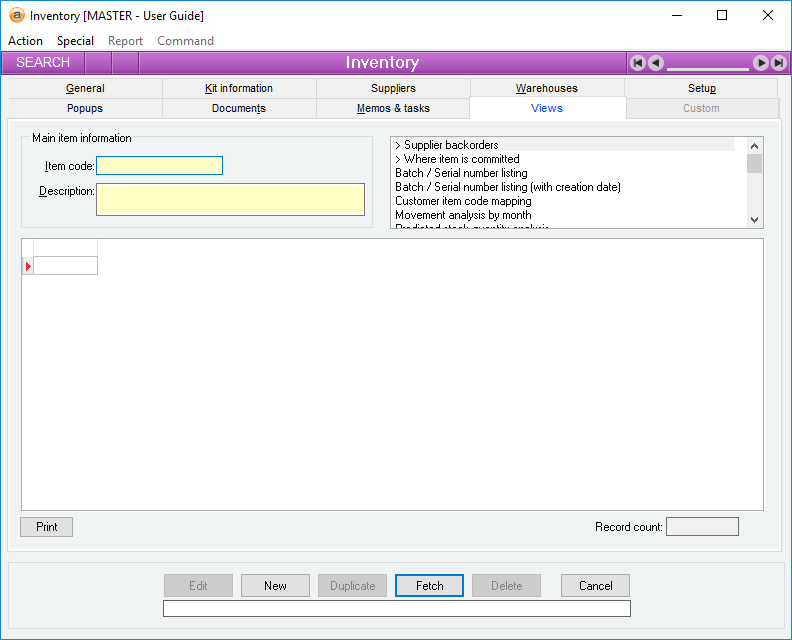The image size is (792, 640).
Task: Open the Kit information tab
Action: pyautogui.click(x=239, y=88)
